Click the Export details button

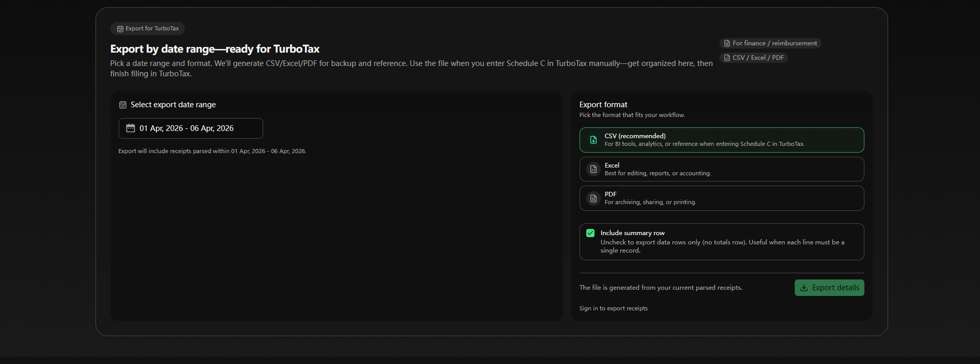(829, 288)
